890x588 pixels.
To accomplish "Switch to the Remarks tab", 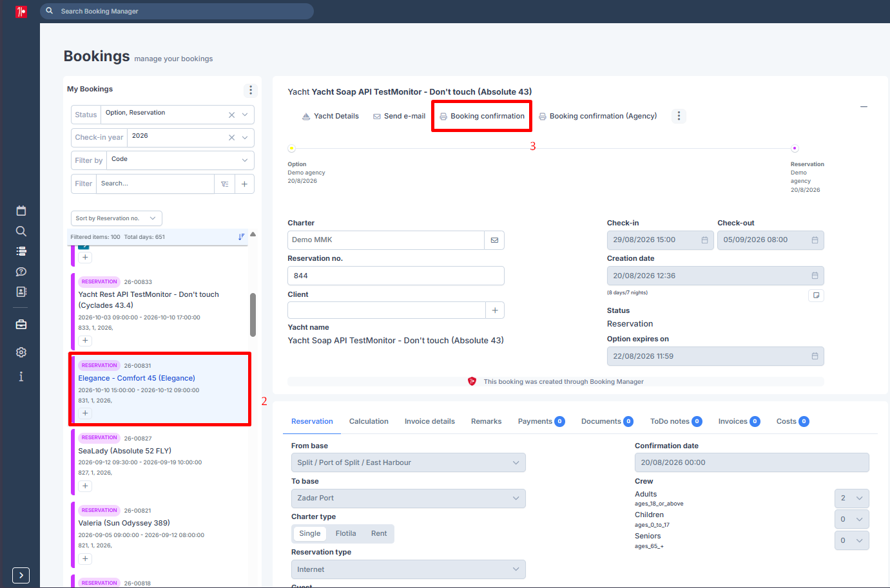I will click(486, 422).
